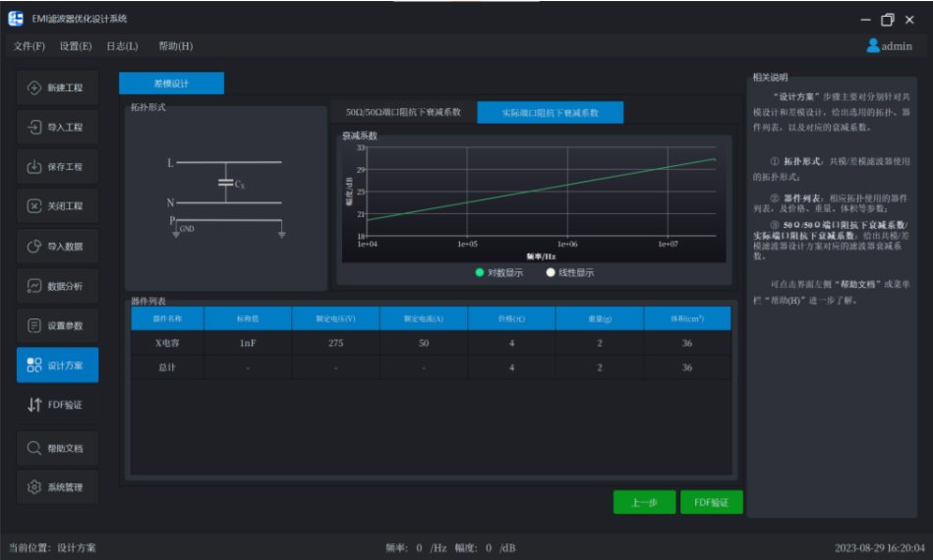Click the 设置参数 sidebar icon

click(x=33, y=325)
